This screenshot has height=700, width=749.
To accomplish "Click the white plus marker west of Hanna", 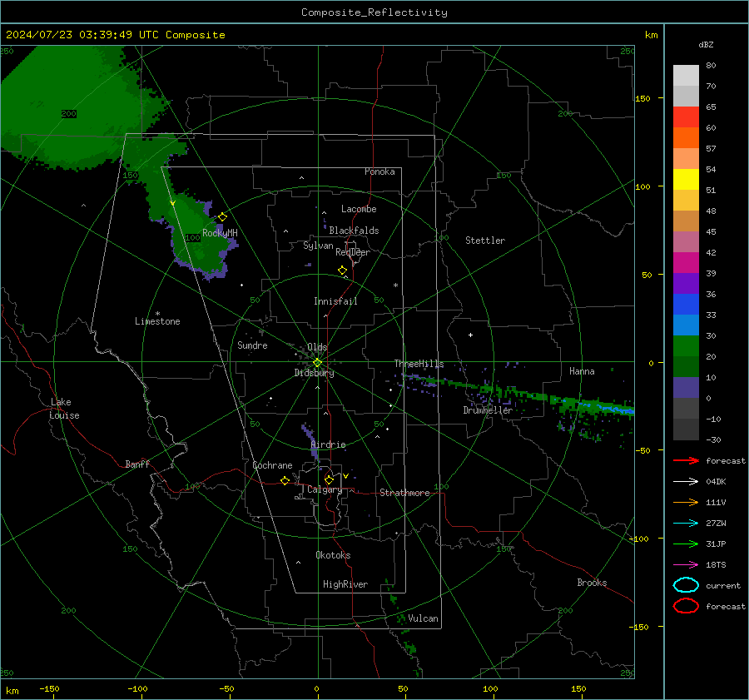I will (x=470, y=335).
